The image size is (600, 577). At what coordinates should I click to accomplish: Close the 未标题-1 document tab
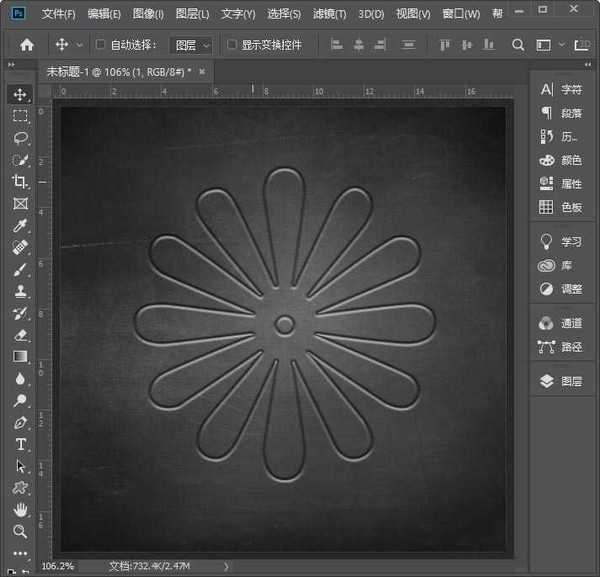click(x=202, y=72)
